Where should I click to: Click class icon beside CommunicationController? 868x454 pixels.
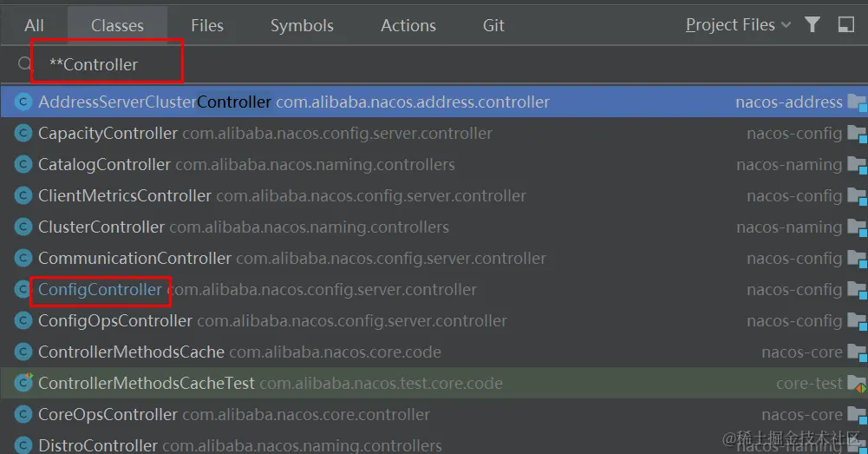point(23,259)
